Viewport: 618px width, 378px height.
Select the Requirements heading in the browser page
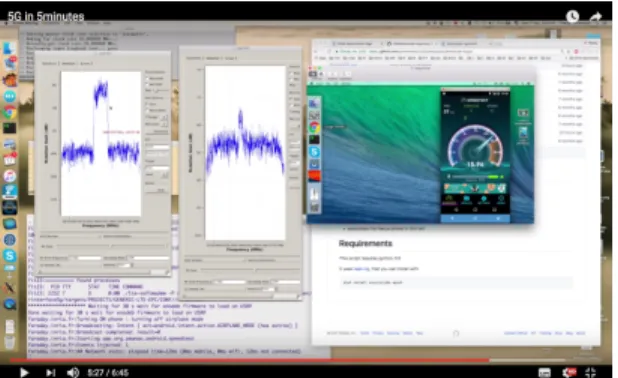365,243
